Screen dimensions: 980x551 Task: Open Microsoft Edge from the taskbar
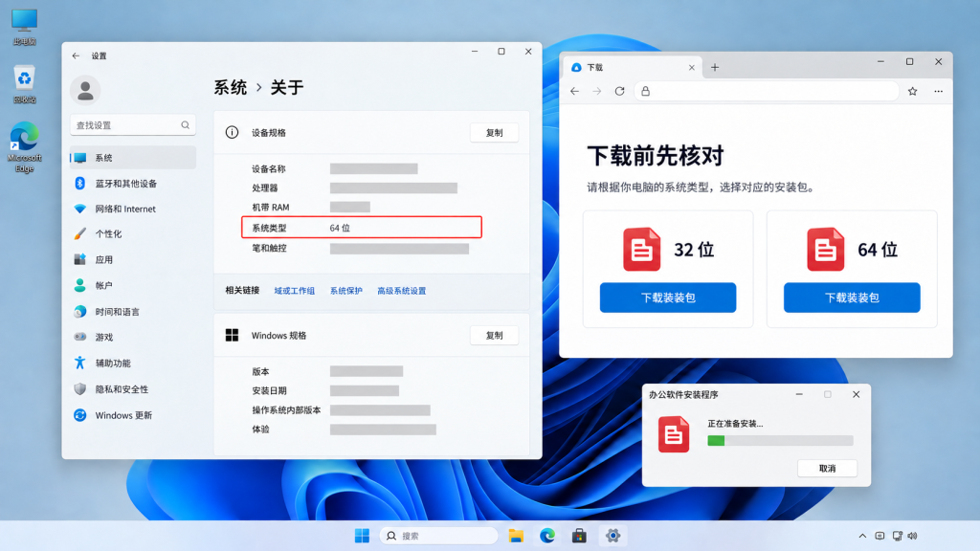547,536
